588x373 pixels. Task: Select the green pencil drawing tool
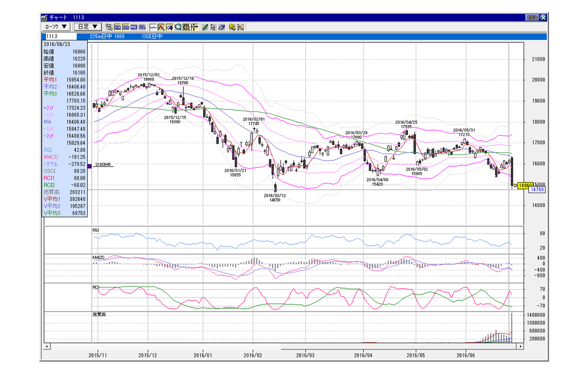tap(205, 27)
